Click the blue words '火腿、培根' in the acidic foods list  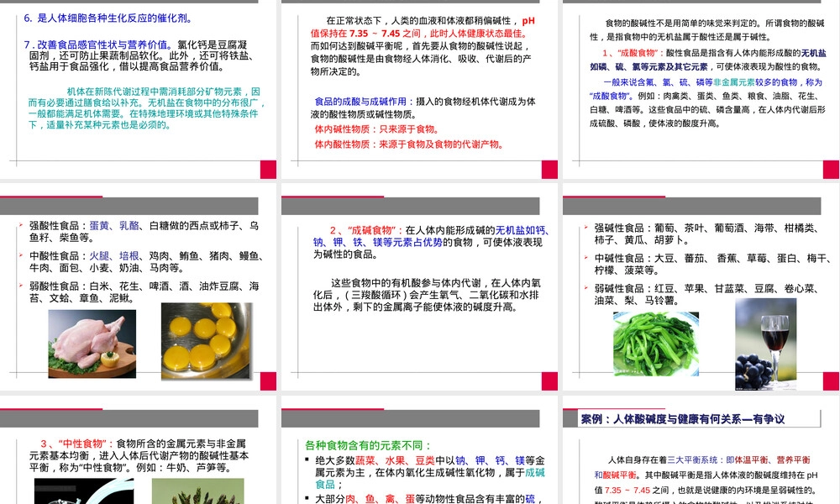(114, 256)
